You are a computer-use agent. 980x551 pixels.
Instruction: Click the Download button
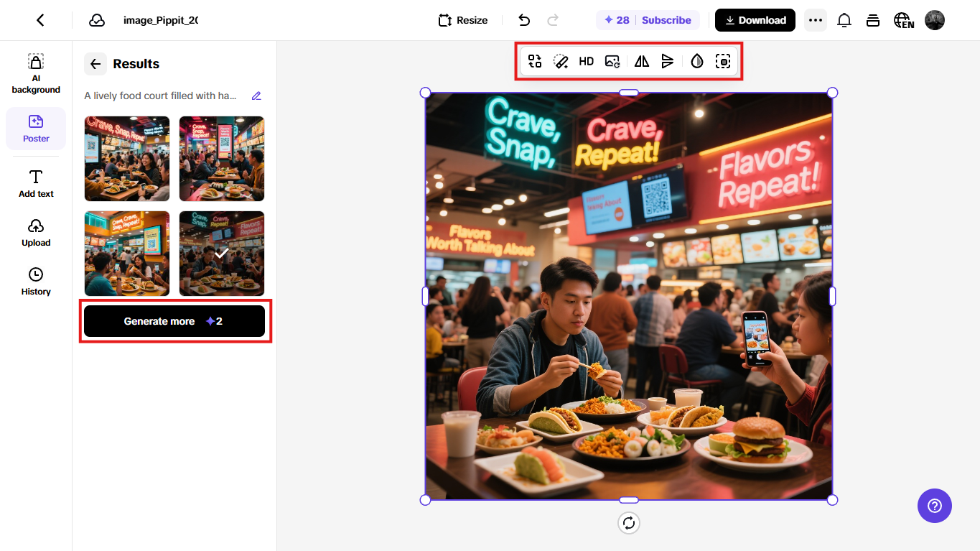755,20
